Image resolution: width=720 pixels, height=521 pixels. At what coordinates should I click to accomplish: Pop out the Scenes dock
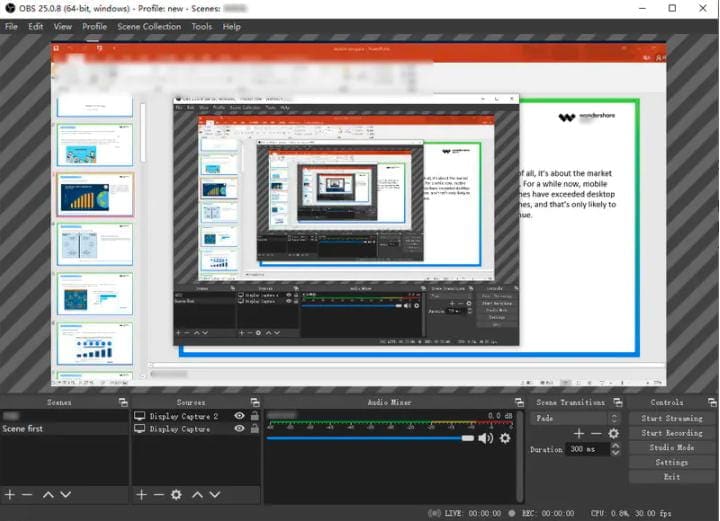[x=123, y=403]
